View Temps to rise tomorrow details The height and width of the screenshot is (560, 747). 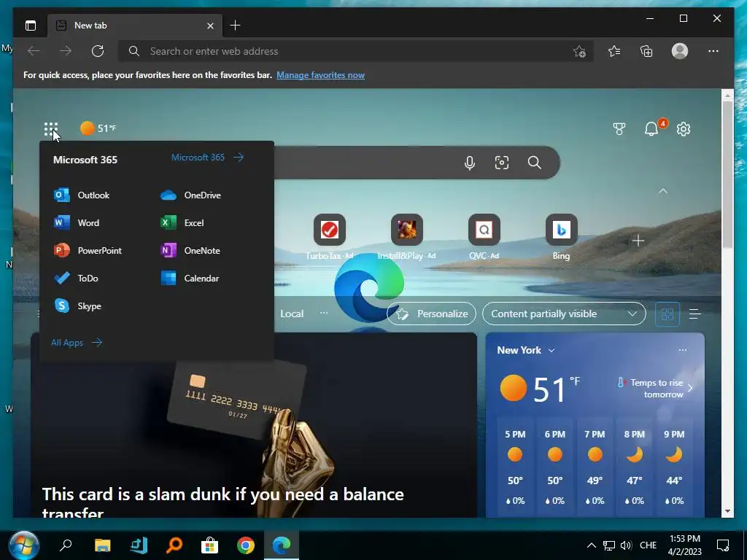click(656, 389)
